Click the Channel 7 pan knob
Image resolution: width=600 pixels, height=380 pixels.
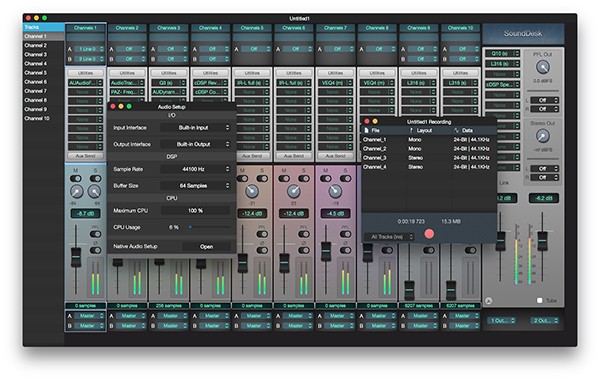pos(335,191)
